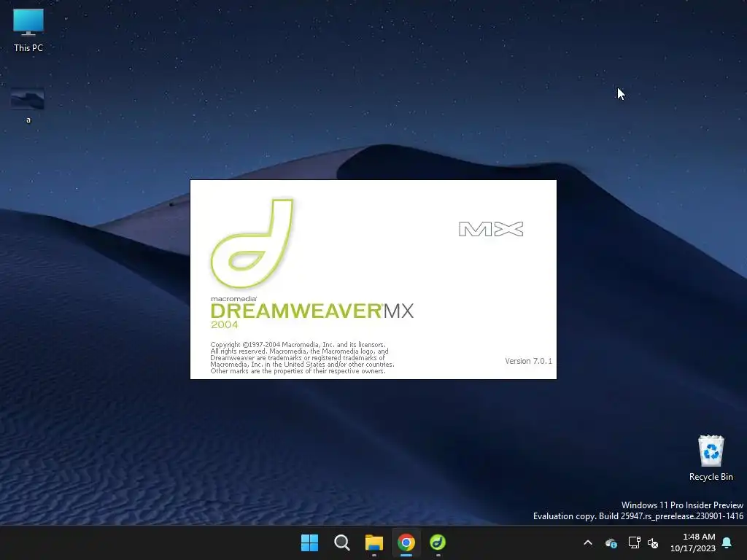
Task: Open taskbar Search
Action: tap(342, 542)
